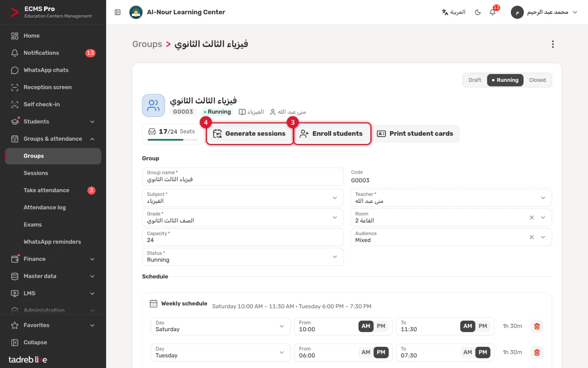Click the group avatar icon
The image size is (588, 368).
pos(153,106)
